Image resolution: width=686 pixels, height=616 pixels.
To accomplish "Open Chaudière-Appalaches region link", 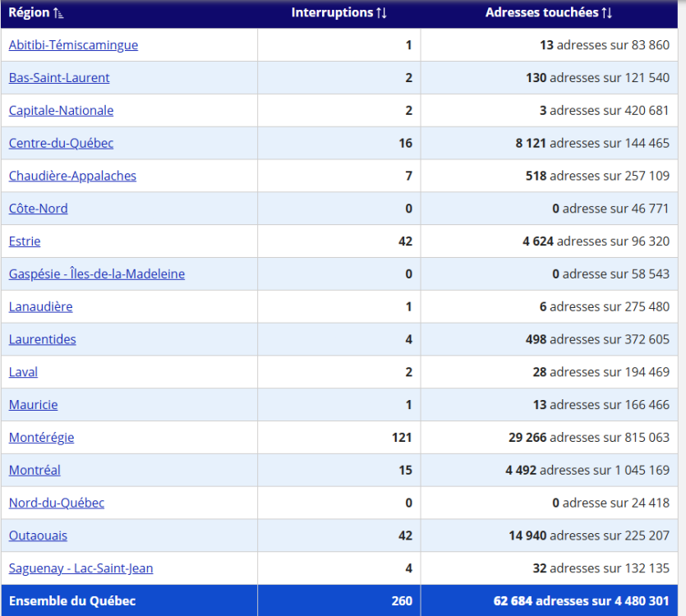I will [x=72, y=176].
